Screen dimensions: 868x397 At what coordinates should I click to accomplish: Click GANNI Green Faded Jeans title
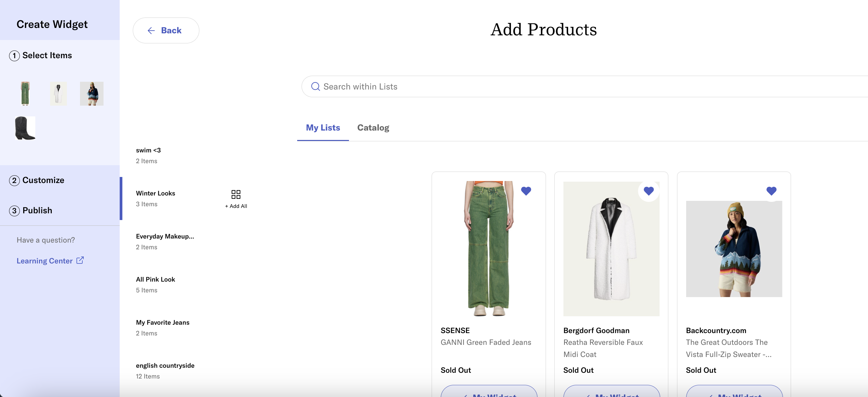coord(486,342)
